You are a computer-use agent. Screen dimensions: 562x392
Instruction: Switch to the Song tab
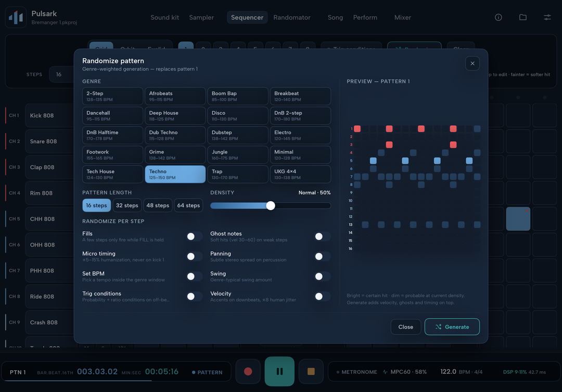tap(335, 18)
